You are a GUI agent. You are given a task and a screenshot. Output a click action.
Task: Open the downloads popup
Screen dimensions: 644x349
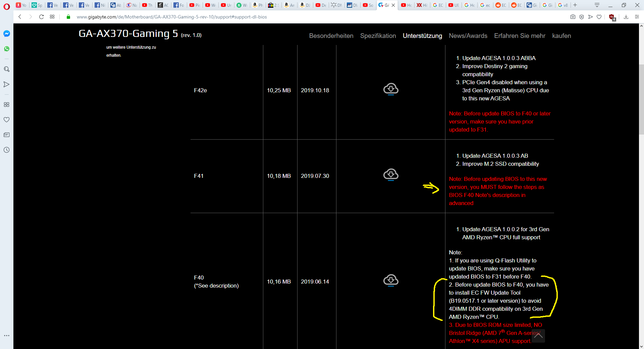click(x=626, y=17)
